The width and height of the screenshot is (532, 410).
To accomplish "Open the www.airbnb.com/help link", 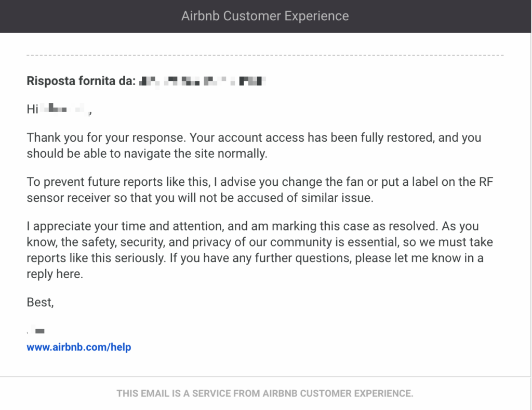I will tap(79, 347).
